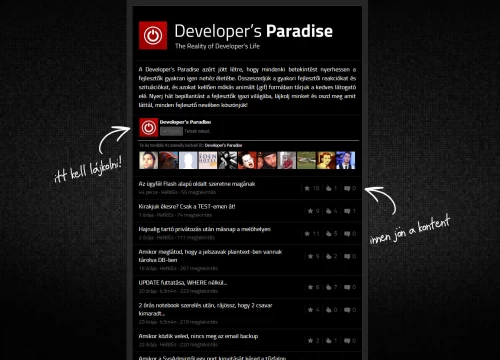This screenshot has height=360, width=500.
Task: Click star icon on 'Csak a TEST-emen' row
Action: [x=310, y=211]
